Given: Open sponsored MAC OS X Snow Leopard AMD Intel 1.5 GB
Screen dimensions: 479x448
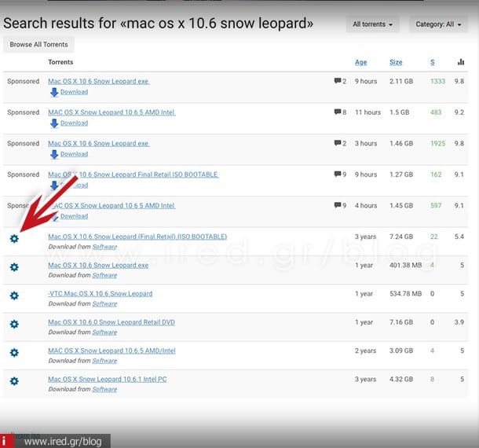Looking at the screenshot, I should pos(112,112).
